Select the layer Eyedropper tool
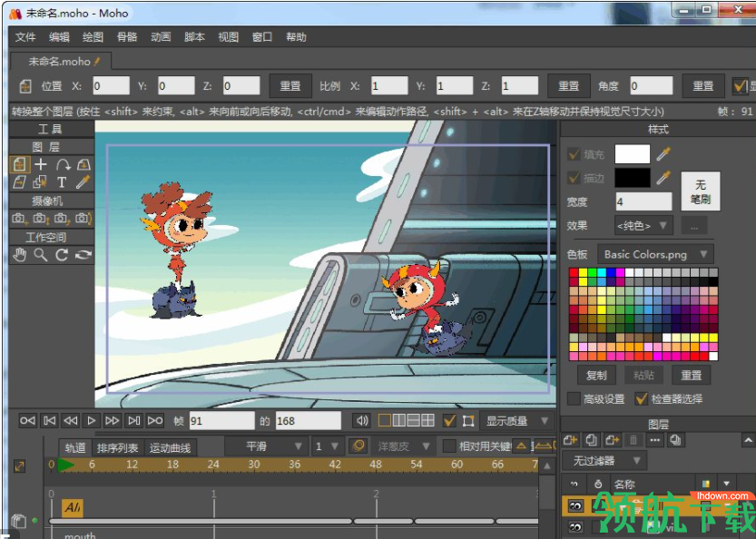 point(83,182)
